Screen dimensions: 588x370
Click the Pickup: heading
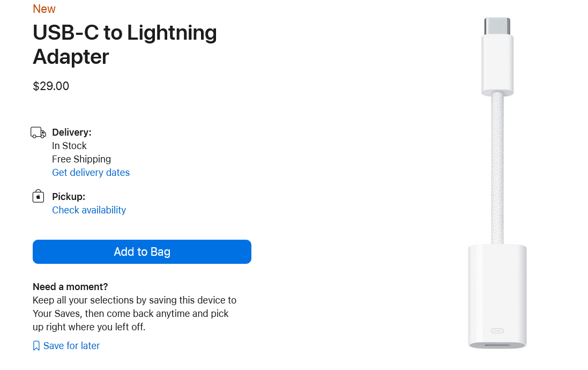69,196
